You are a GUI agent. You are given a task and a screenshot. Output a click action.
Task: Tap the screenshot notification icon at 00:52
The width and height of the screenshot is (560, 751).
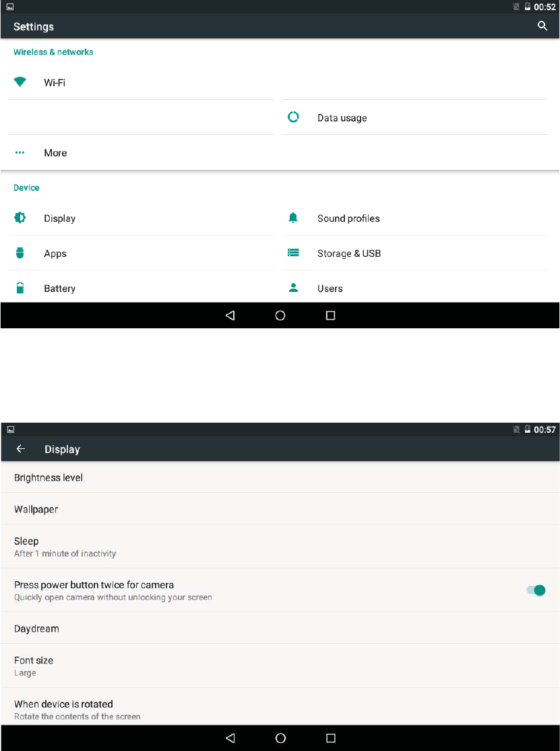tap(10, 7)
